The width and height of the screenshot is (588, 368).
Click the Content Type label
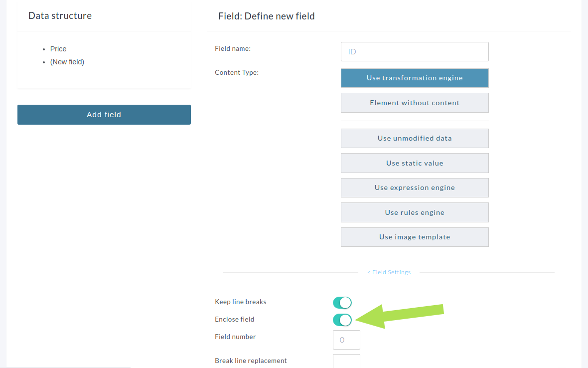(x=237, y=72)
